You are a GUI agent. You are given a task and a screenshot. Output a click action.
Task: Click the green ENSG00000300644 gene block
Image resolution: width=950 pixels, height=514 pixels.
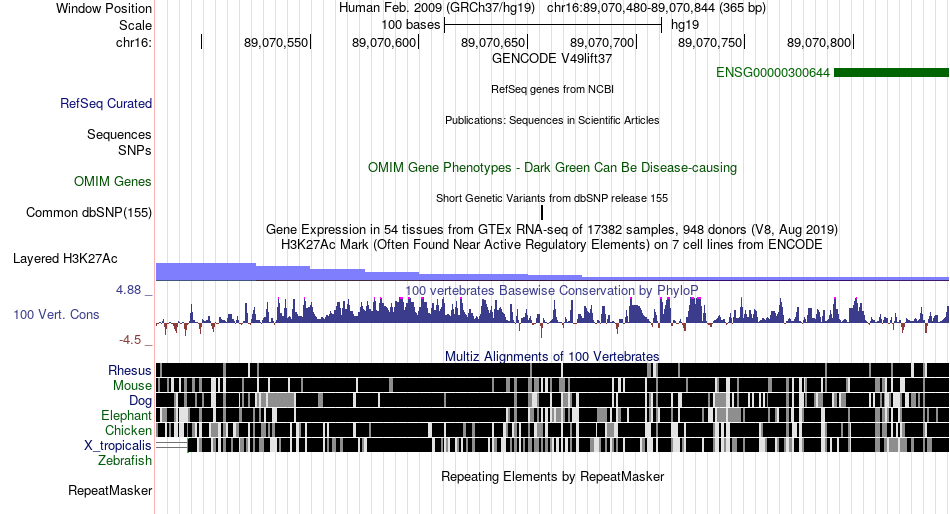coord(891,73)
